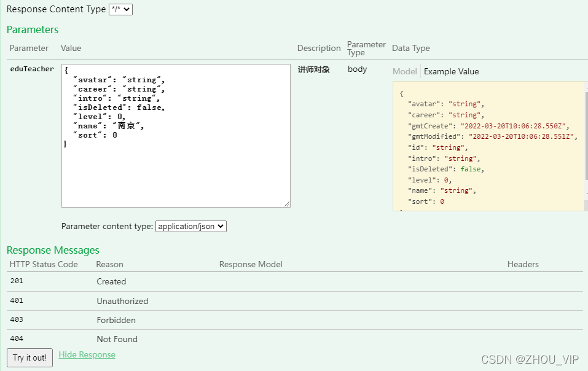Click the Parameter Type column header

[x=366, y=49]
